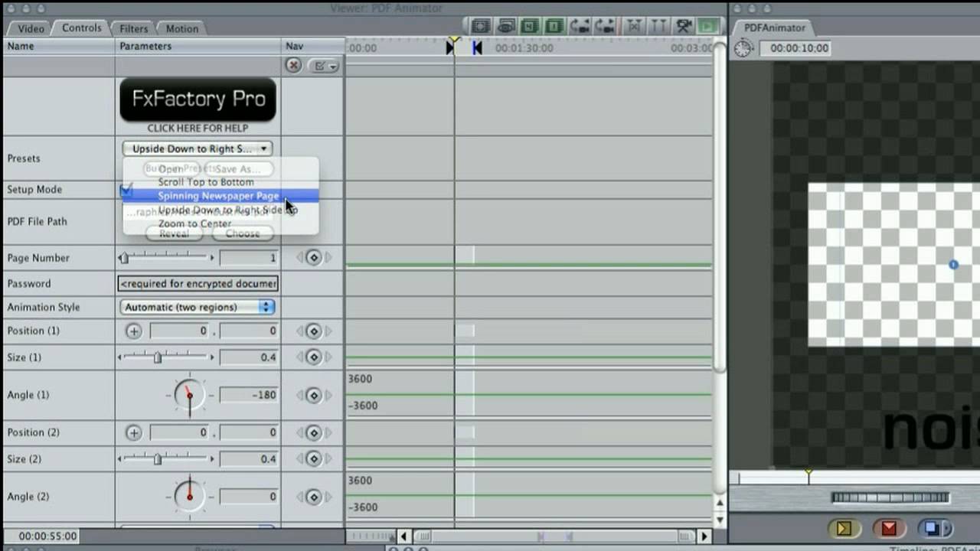Click green button-bar icon left of camera arrows
Viewport: 980px width, 551px height.
point(555,26)
